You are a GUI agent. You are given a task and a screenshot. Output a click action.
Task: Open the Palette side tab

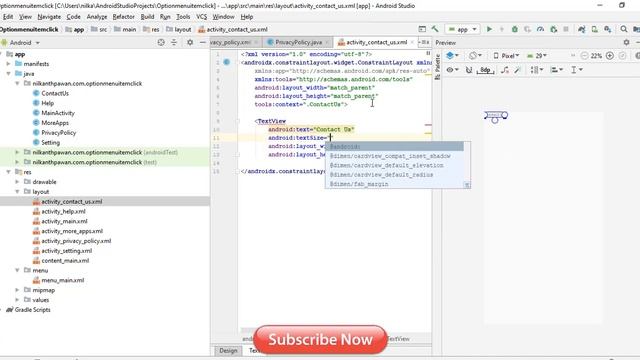click(438, 67)
